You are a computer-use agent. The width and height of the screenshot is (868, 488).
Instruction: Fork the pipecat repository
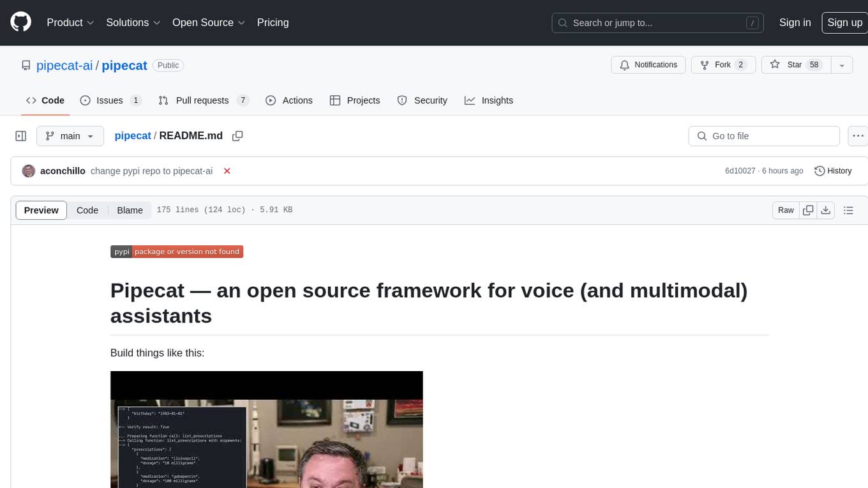point(723,65)
